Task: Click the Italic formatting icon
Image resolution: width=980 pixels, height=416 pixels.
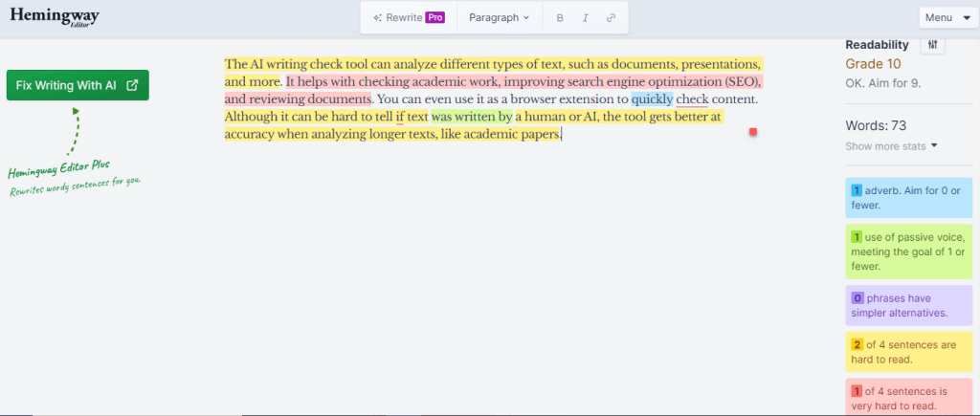Action: [x=586, y=17]
